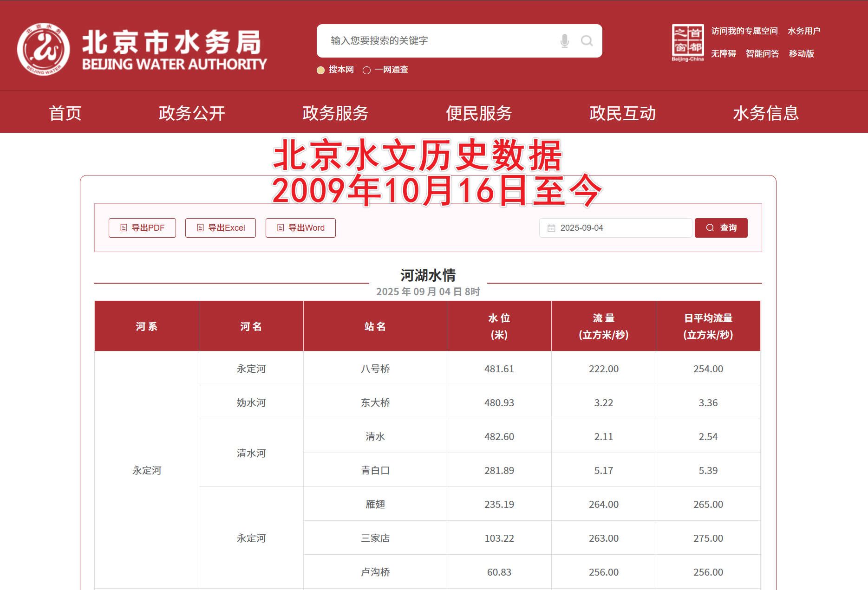Image resolution: width=868 pixels, height=590 pixels.
Task: Open the 移动版 mobile version link
Action: 802,54
